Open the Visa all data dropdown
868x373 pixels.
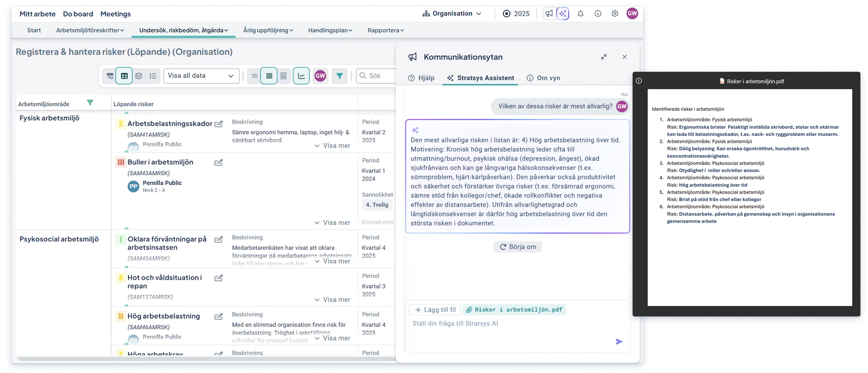click(x=201, y=76)
